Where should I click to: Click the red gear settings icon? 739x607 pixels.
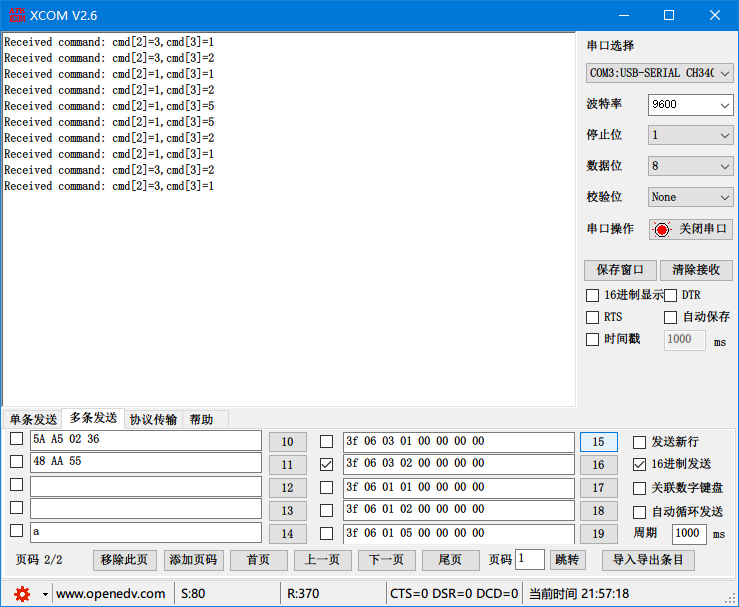(22, 594)
